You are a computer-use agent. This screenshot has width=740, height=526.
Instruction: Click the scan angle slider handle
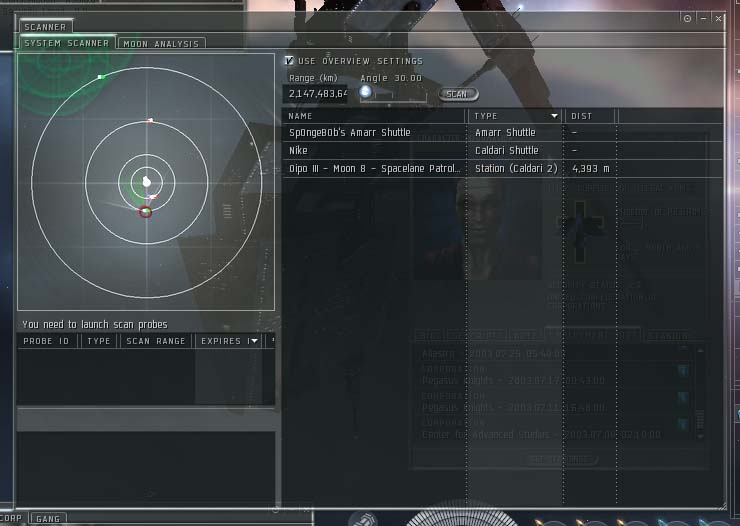pos(365,92)
